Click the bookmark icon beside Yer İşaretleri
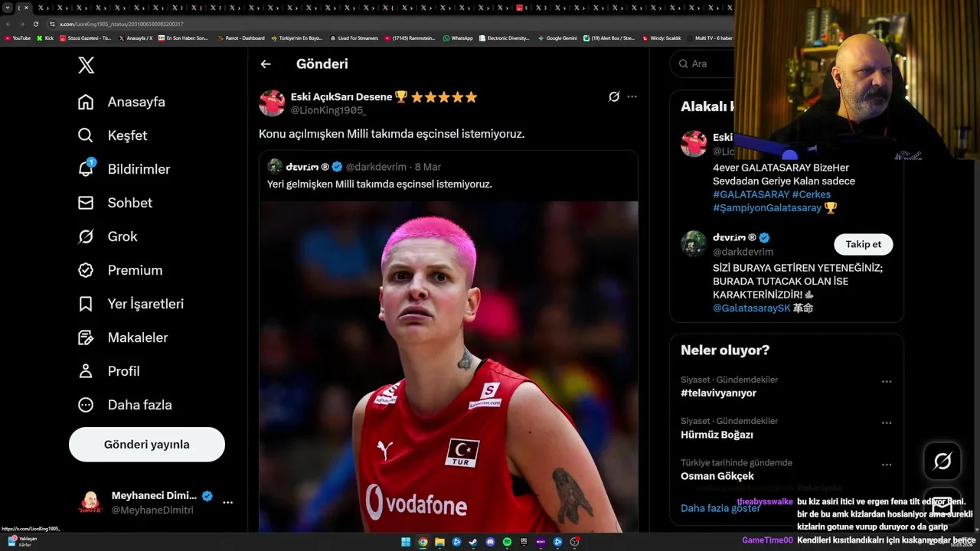Screen dimensions: 980x551 point(86,304)
